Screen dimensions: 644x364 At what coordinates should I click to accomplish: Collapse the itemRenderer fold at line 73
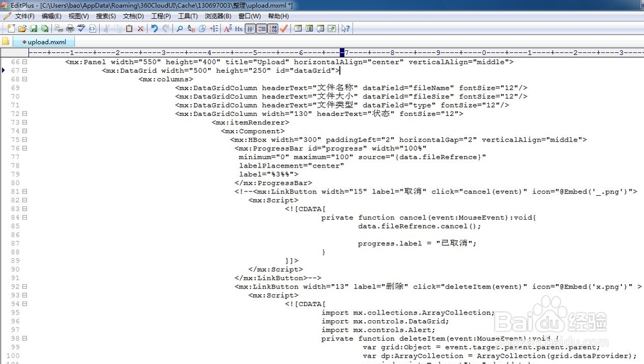(24, 122)
